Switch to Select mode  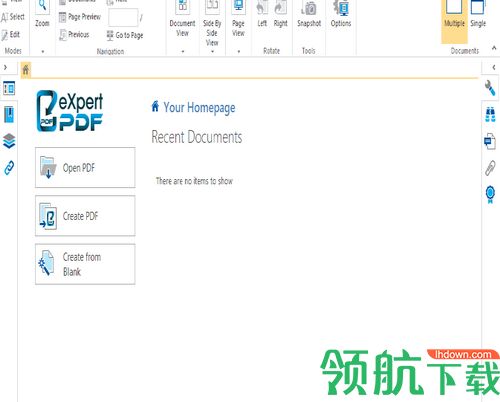click(x=13, y=17)
